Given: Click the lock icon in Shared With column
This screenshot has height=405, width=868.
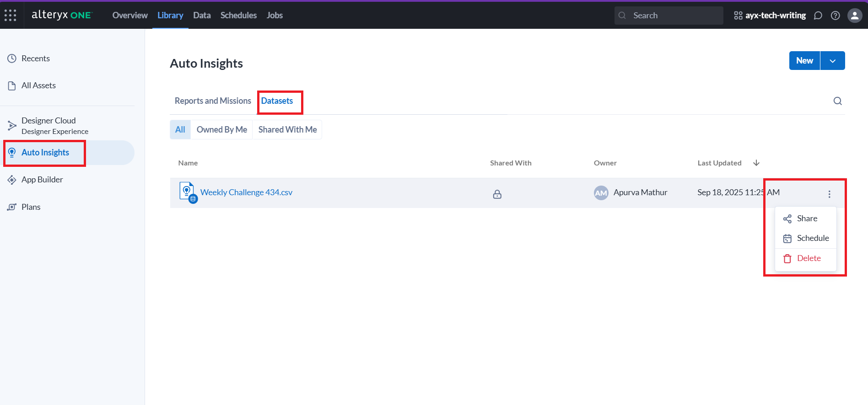Looking at the screenshot, I should pos(497,194).
